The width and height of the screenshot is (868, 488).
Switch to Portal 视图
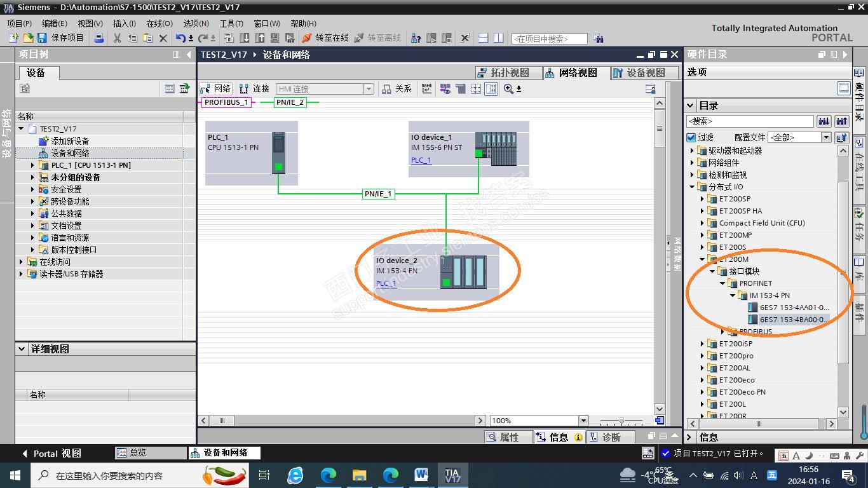coord(51,453)
